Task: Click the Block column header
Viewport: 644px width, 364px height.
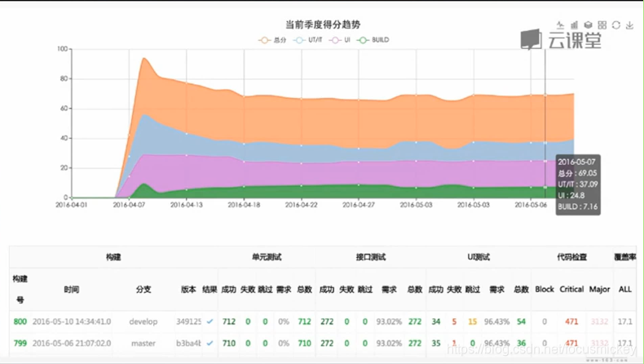Action: coord(545,290)
